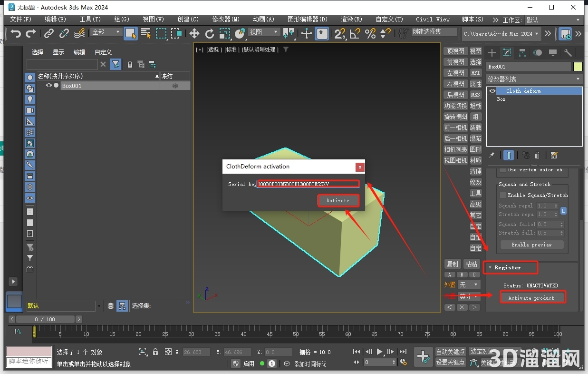Open the Select by Name tool
588x374 pixels.
[146, 33]
